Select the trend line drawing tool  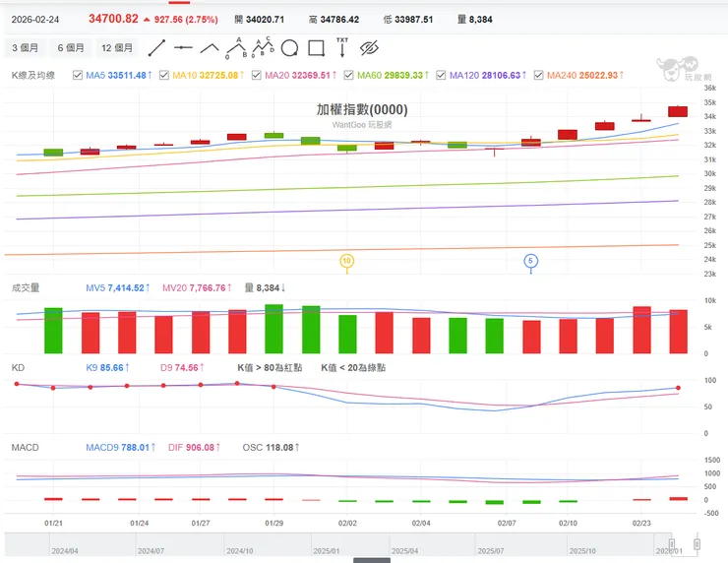coord(156,48)
